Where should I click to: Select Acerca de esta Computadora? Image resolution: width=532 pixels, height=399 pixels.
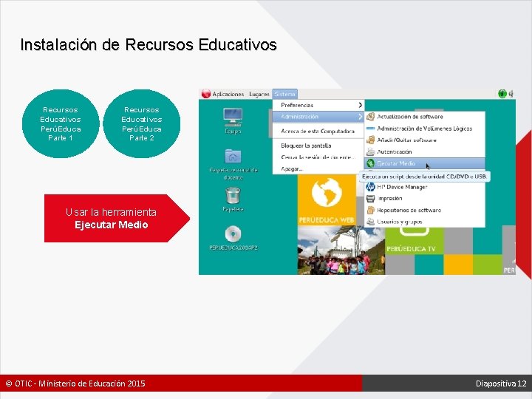click(318, 131)
